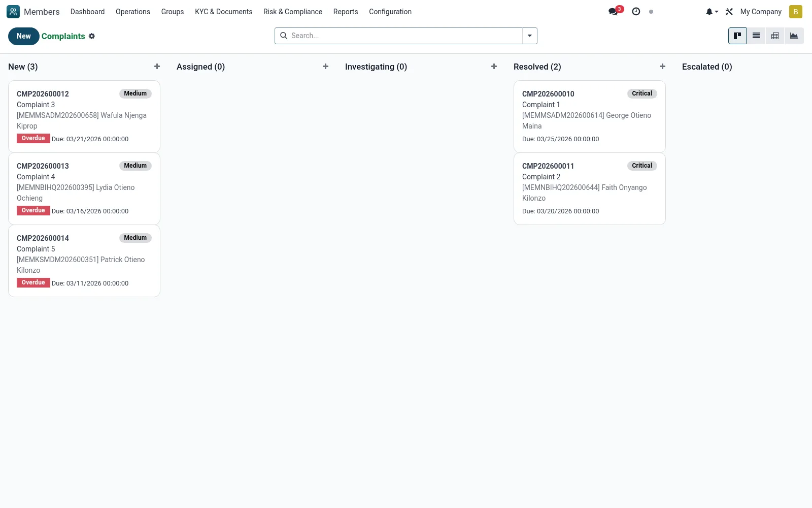Switch to Pivot view
812x508 pixels.
pyautogui.click(x=775, y=36)
